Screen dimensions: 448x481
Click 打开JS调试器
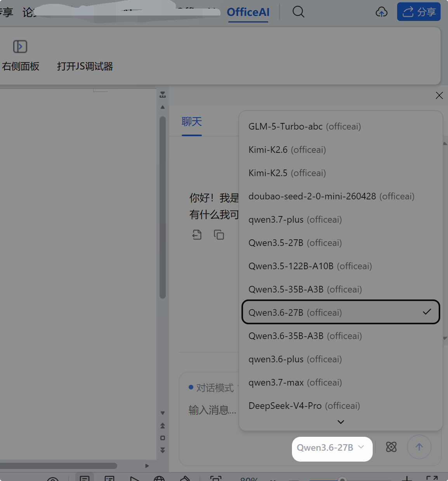pyautogui.click(x=85, y=66)
